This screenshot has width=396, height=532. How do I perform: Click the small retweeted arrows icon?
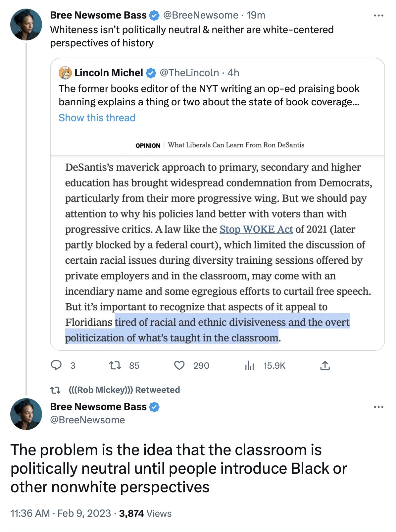tap(55, 390)
